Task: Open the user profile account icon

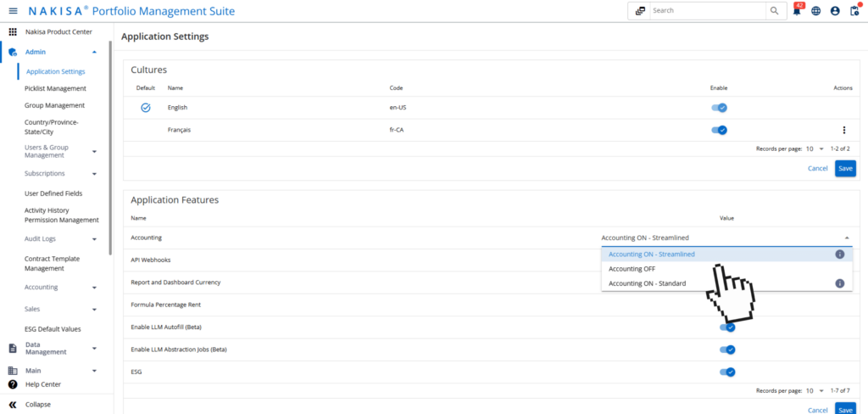Action: (x=835, y=11)
